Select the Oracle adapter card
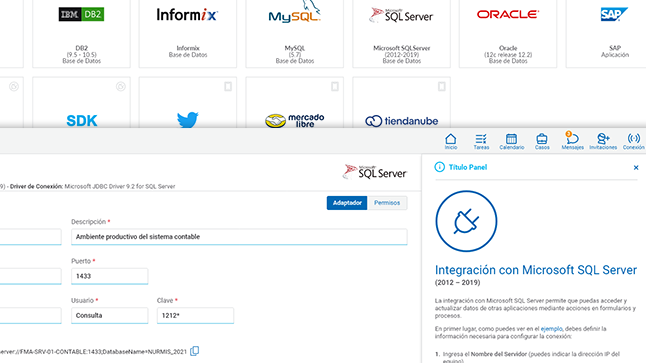 (508, 33)
